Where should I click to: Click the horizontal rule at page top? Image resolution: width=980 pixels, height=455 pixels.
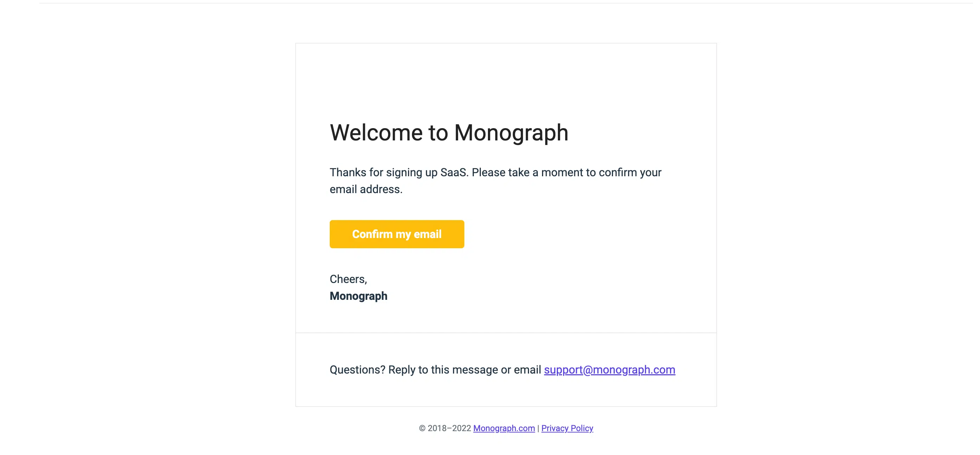[x=506, y=3]
